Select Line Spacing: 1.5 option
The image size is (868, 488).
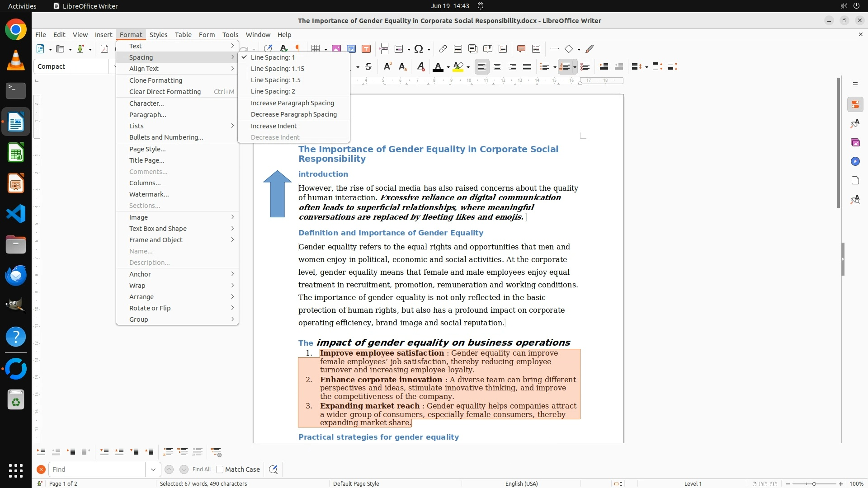pos(275,80)
